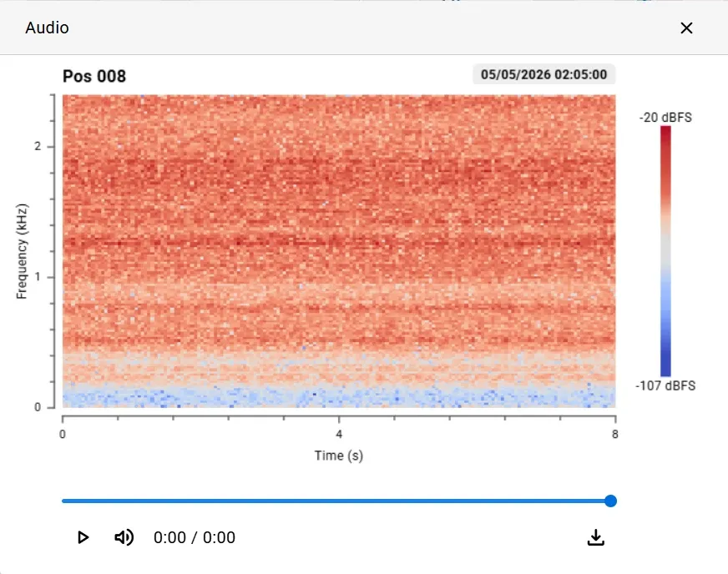
Task: Select the timestamp 05/05/2026 02:05:00
Action: pos(543,75)
